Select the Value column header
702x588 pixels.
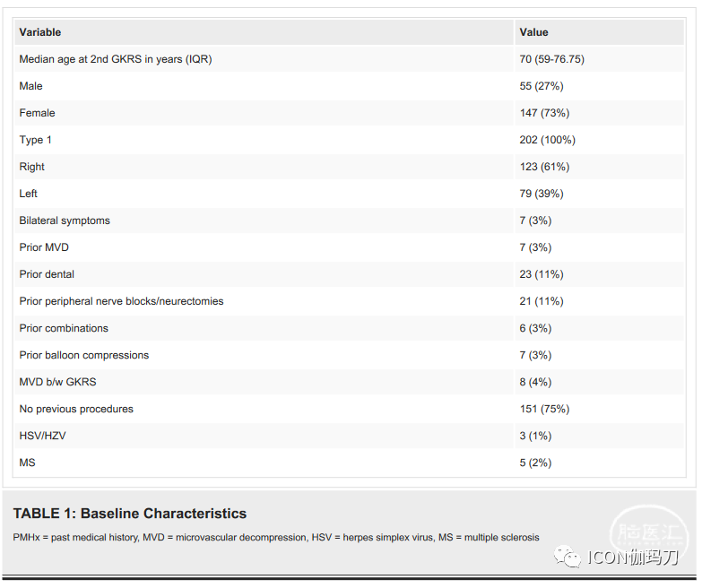[x=533, y=32]
